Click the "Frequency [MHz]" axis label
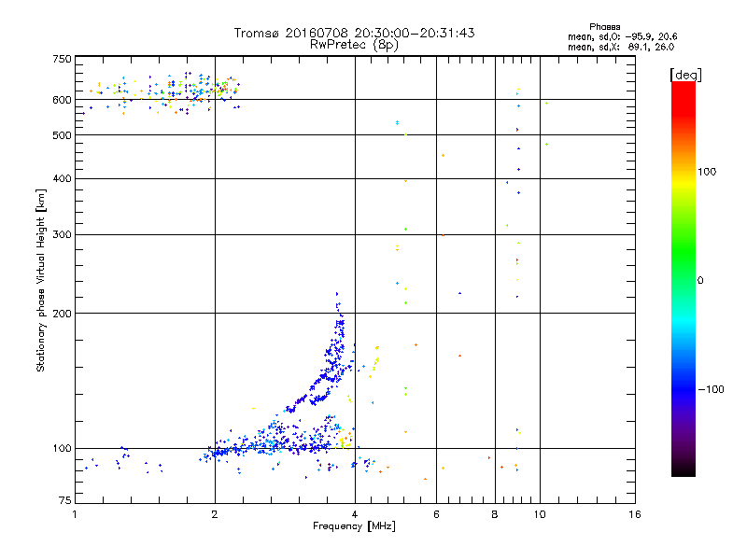The height and width of the screenshot is (560, 747). tap(354, 526)
